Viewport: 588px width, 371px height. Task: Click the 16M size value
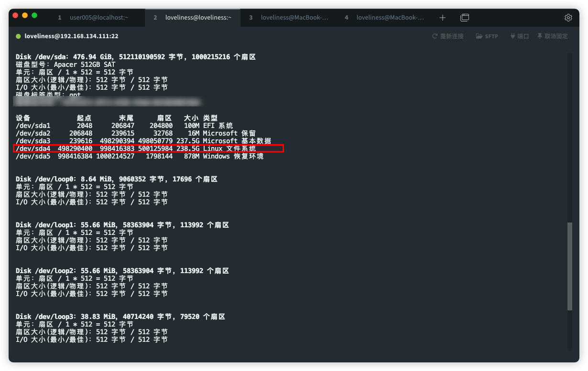[x=193, y=133]
